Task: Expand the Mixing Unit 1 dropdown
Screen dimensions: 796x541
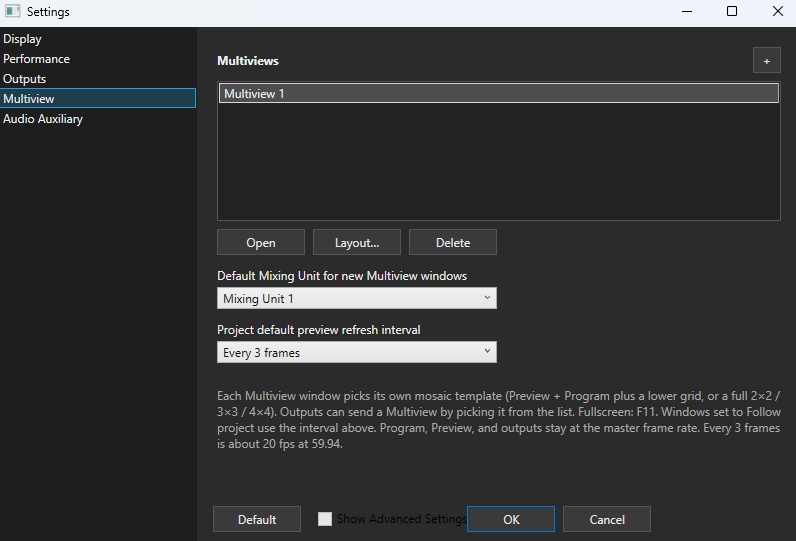Action: (x=357, y=298)
